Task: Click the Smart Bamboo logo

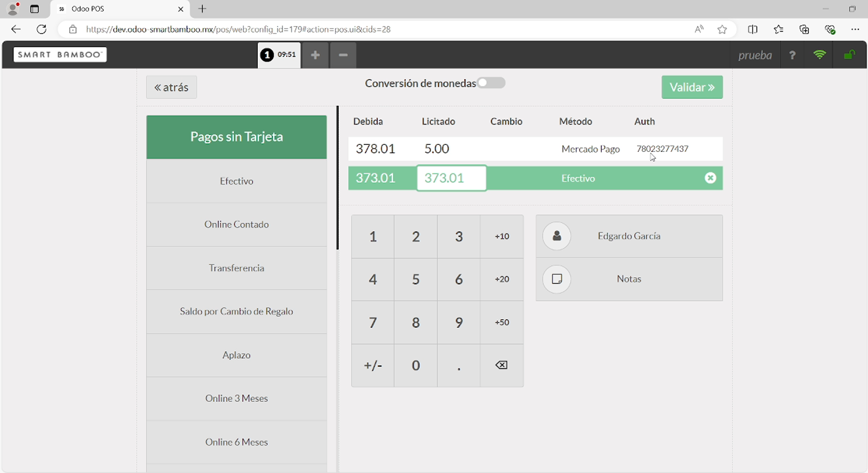Action: tap(60, 54)
